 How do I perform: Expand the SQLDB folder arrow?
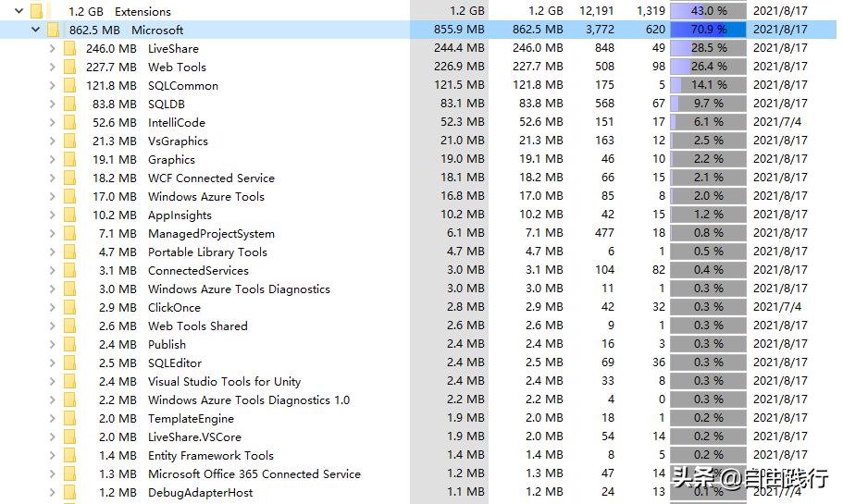[52, 104]
